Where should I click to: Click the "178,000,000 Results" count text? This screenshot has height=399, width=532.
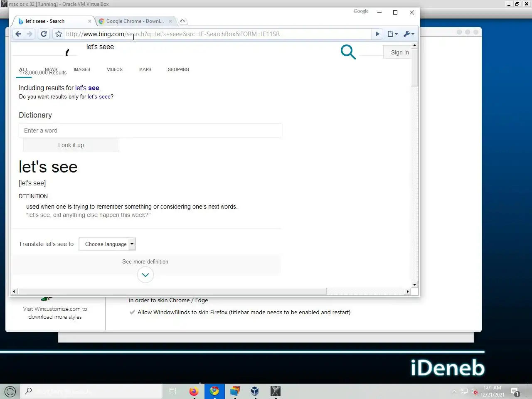coord(43,73)
